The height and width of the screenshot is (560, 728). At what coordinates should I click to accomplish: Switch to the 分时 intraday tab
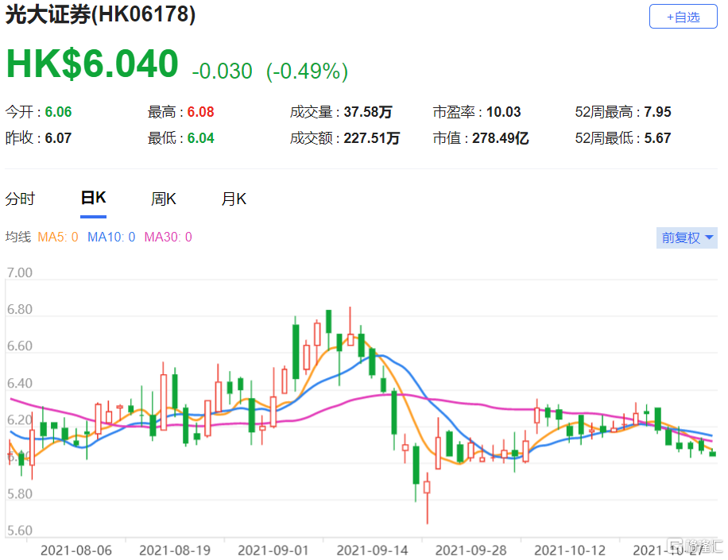click(20, 199)
